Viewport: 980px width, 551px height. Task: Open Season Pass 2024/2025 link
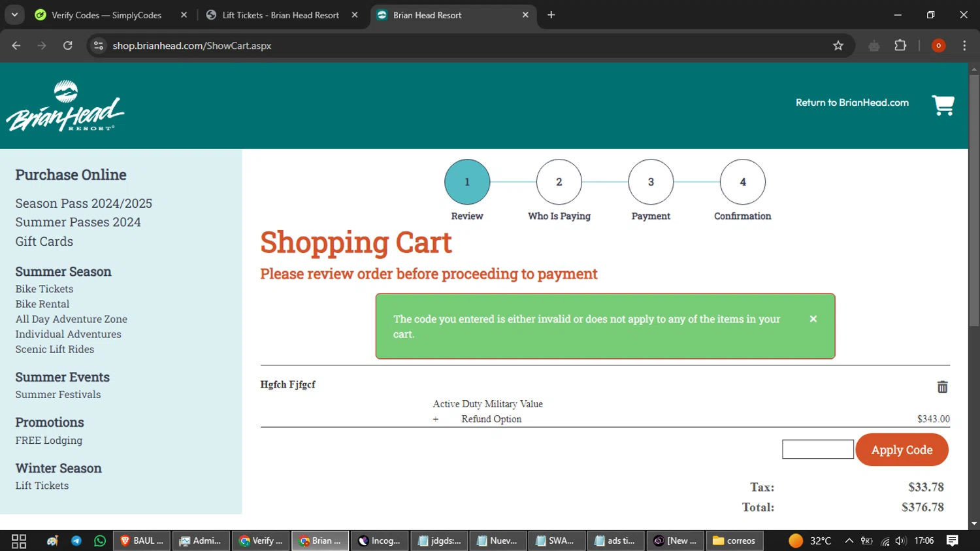pyautogui.click(x=84, y=204)
